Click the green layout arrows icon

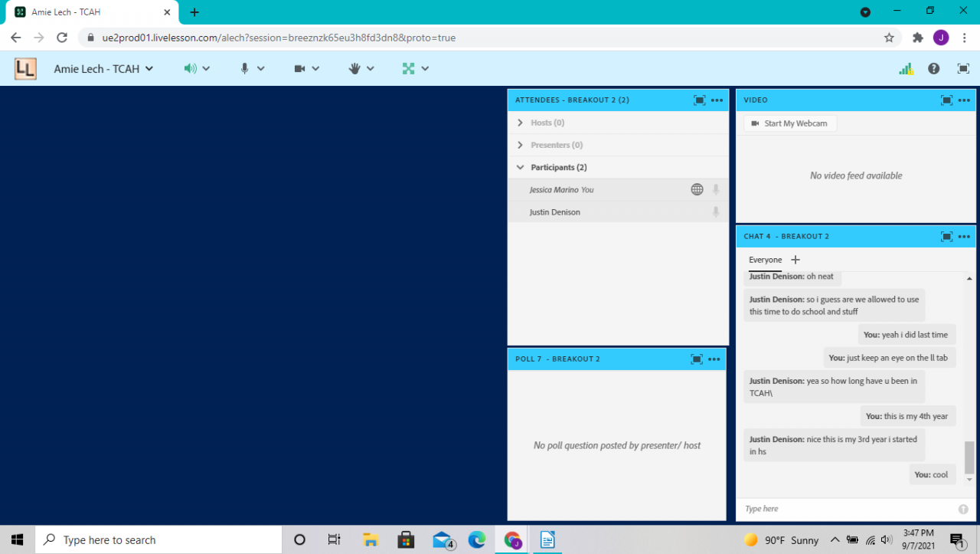click(409, 68)
